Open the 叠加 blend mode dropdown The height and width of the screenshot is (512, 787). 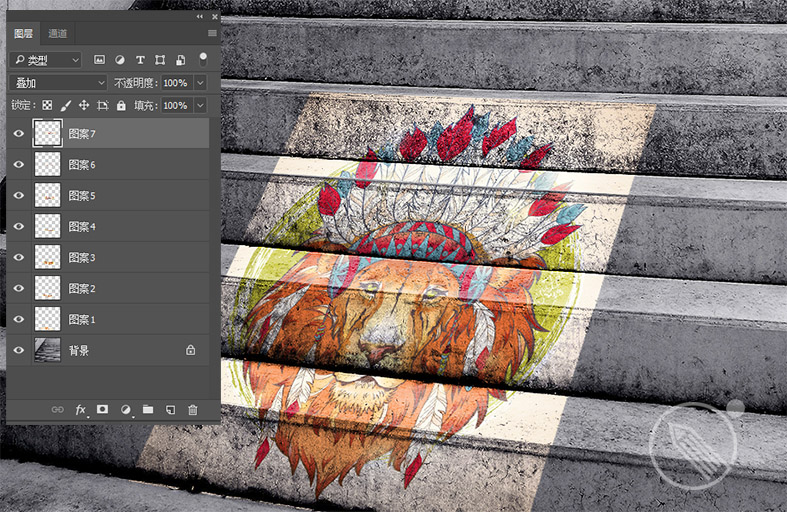[x=59, y=82]
